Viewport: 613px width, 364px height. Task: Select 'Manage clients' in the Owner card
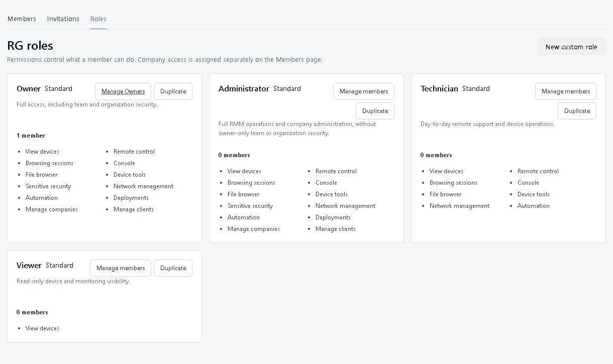pos(134,209)
